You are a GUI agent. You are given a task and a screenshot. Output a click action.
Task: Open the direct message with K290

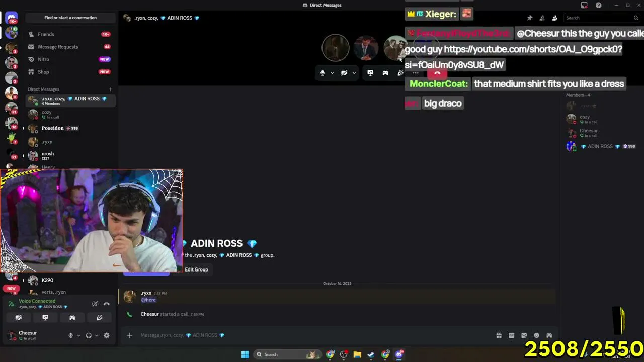pyautogui.click(x=70, y=280)
